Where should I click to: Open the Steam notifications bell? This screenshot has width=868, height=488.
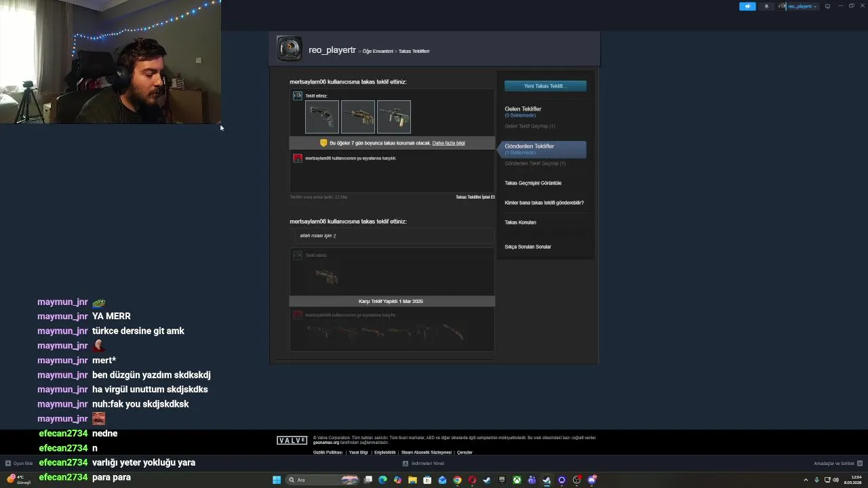[x=766, y=6]
